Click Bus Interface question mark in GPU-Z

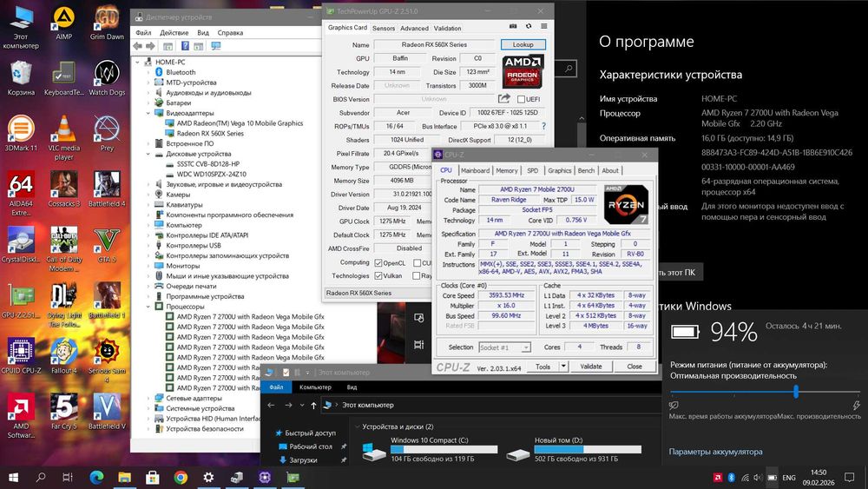543,126
